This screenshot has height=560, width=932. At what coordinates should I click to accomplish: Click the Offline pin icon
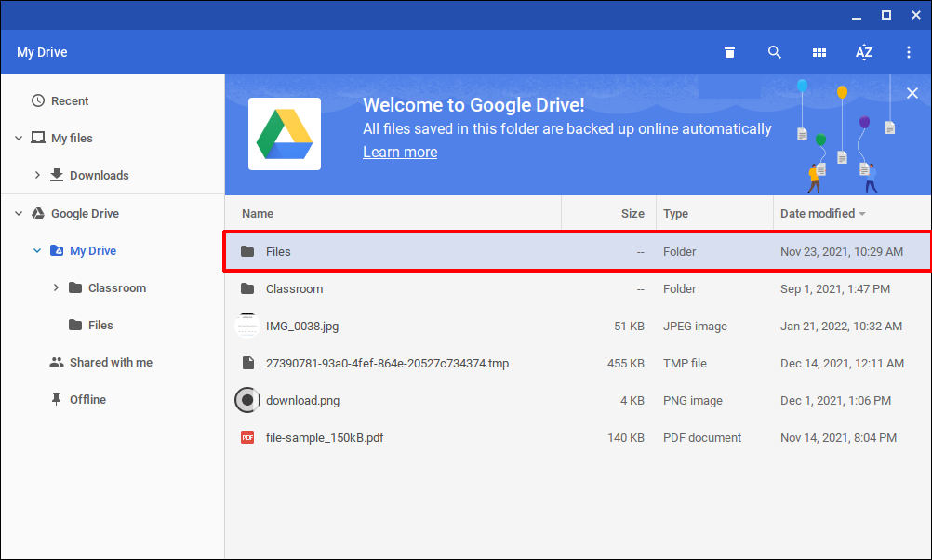57,399
